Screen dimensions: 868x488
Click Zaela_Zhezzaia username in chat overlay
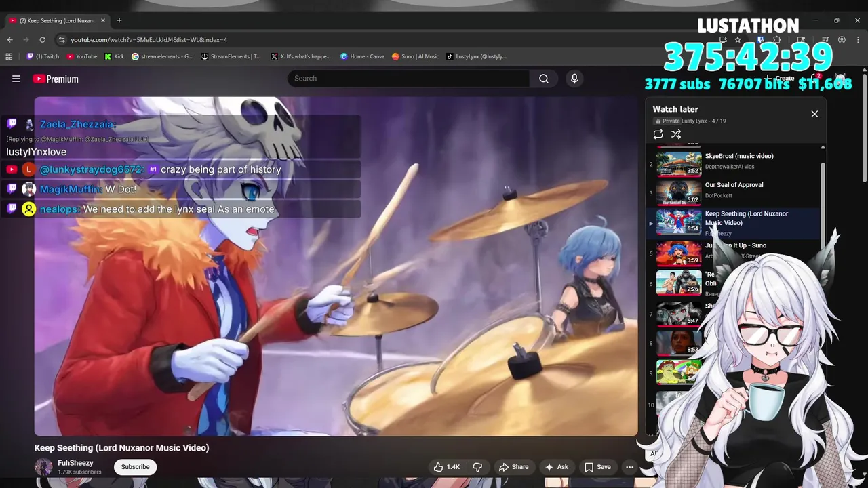78,124
